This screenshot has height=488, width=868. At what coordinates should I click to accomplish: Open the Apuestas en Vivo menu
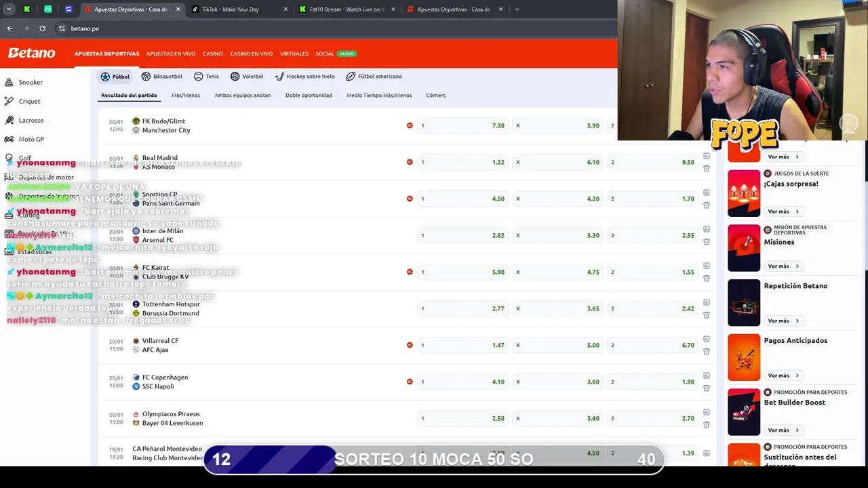point(171,54)
